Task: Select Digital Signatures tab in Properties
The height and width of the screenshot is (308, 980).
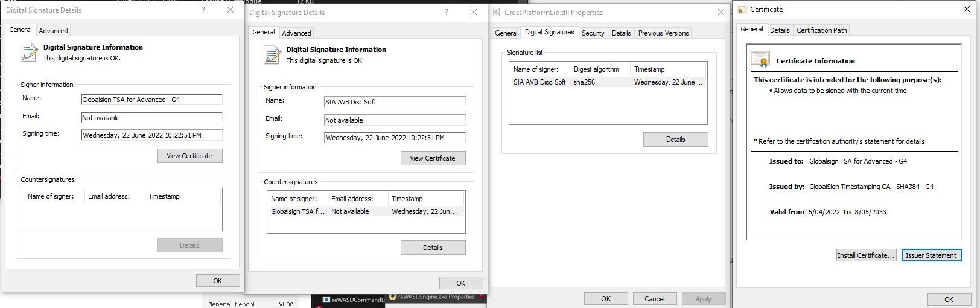Action: pos(549,32)
